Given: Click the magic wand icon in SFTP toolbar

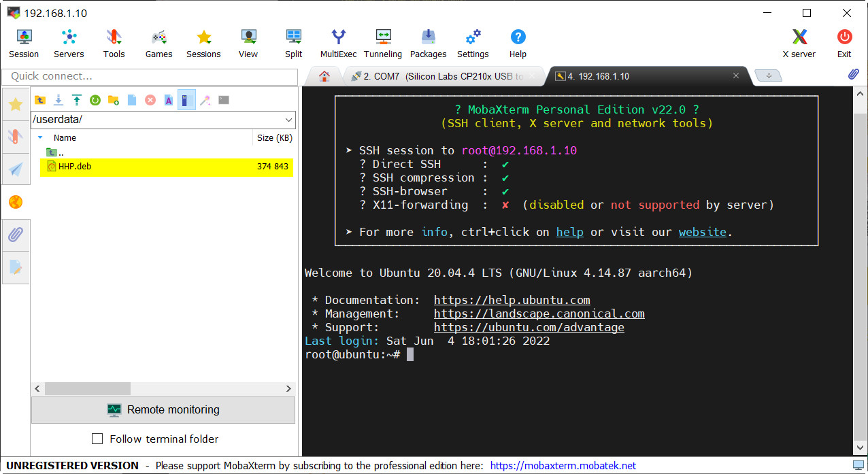Looking at the screenshot, I should [205, 100].
